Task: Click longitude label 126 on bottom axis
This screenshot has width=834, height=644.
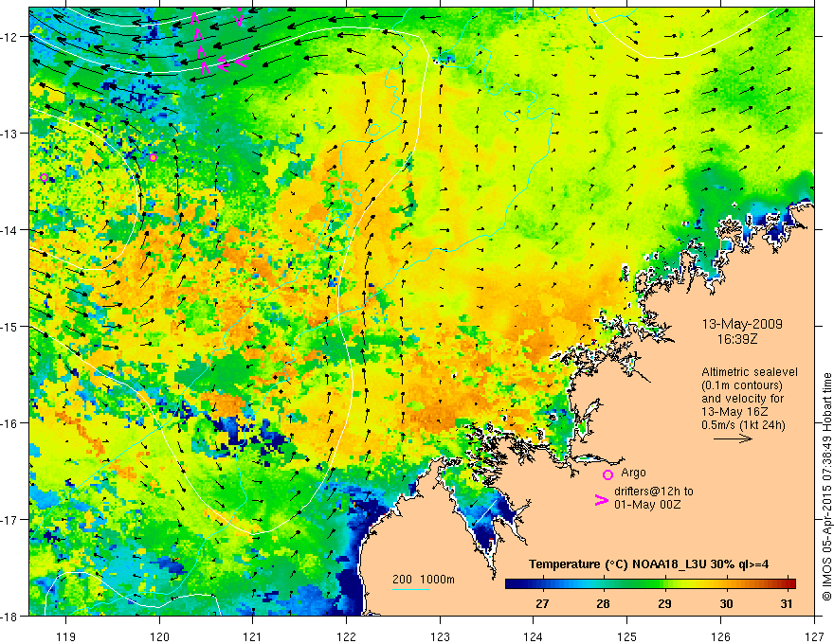Action: coord(720,636)
